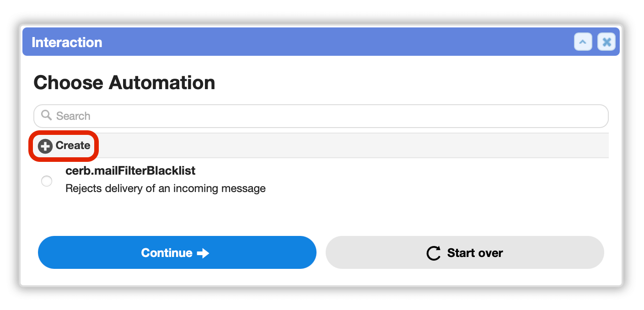Screen dimensions: 644x310
Task: Click the Interaction title bar
Action: (x=321, y=42)
